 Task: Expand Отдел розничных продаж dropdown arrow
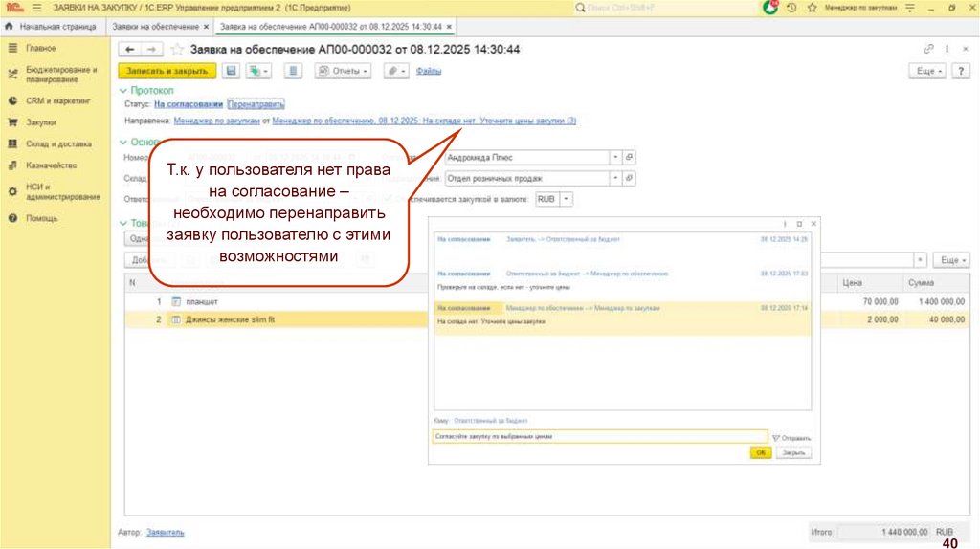pyautogui.click(x=615, y=178)
